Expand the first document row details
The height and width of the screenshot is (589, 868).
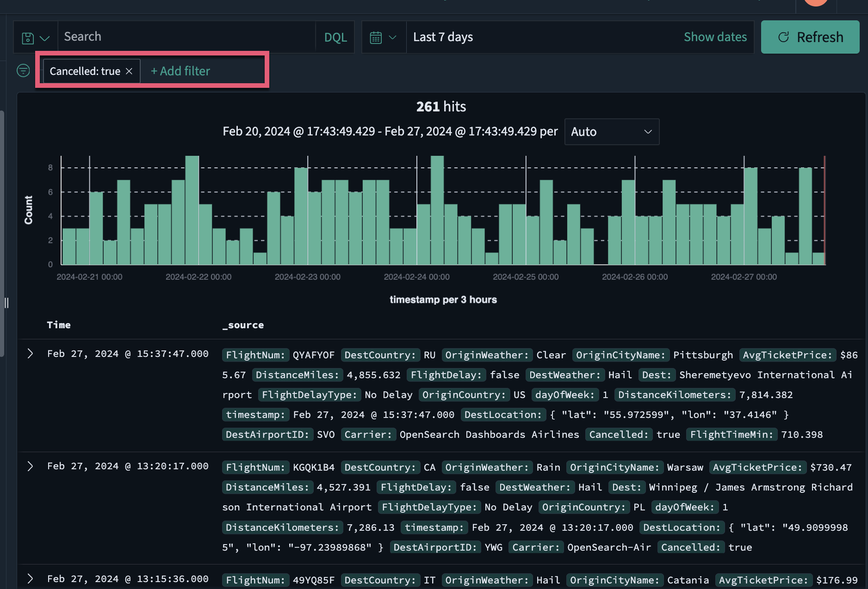31,353
